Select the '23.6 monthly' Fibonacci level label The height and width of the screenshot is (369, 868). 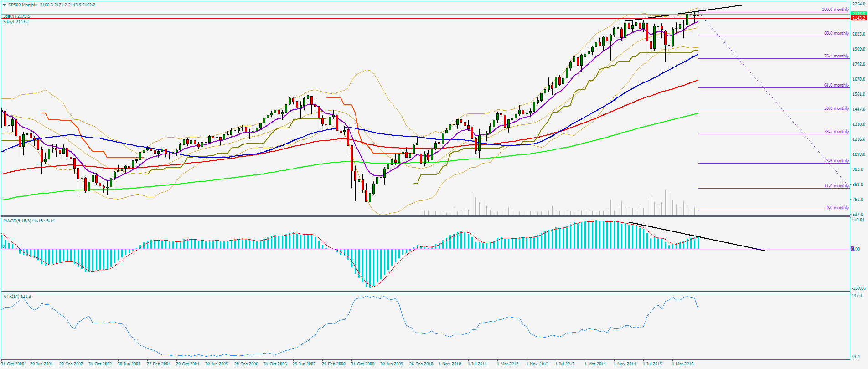[x=837, y=161]
